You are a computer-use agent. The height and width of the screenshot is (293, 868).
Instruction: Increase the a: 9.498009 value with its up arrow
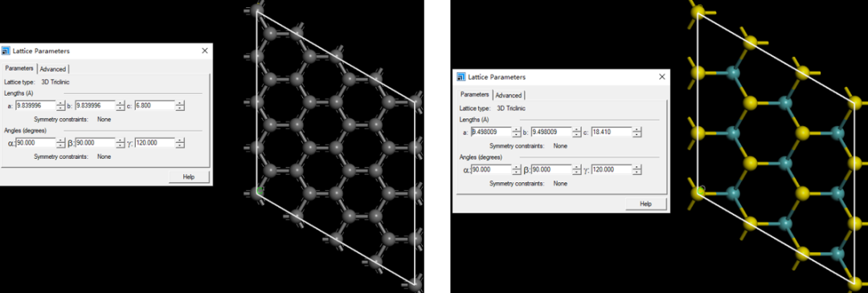click(517, 130)
